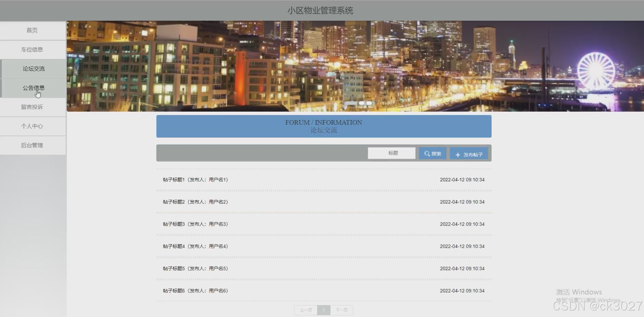Select page 1 in the pagination
The width and height of the screenshot is (644, 317).
[x=324, y=310]
